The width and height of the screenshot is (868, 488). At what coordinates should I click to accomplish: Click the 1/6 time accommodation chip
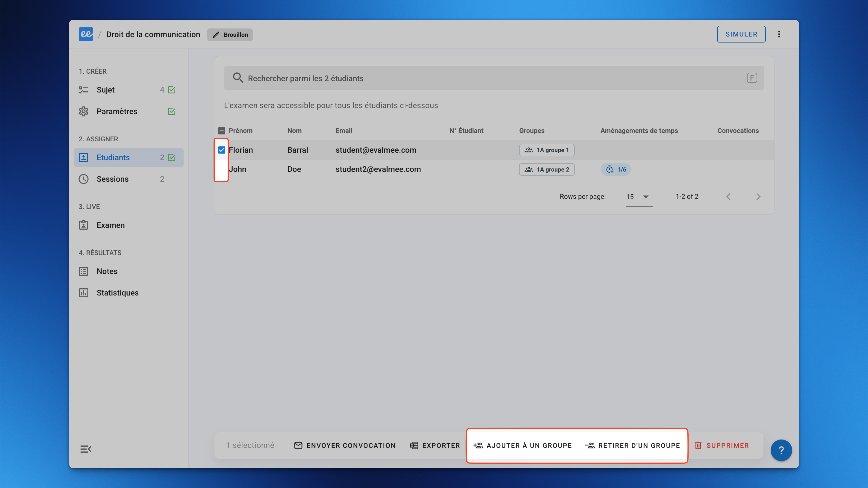(616, 169)
